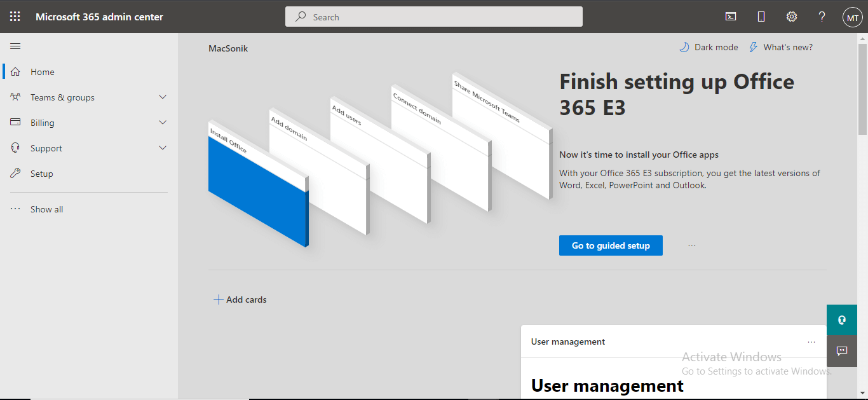Click the Teams & groups people icon
The image size is (868, 400).
click(15, 97)
